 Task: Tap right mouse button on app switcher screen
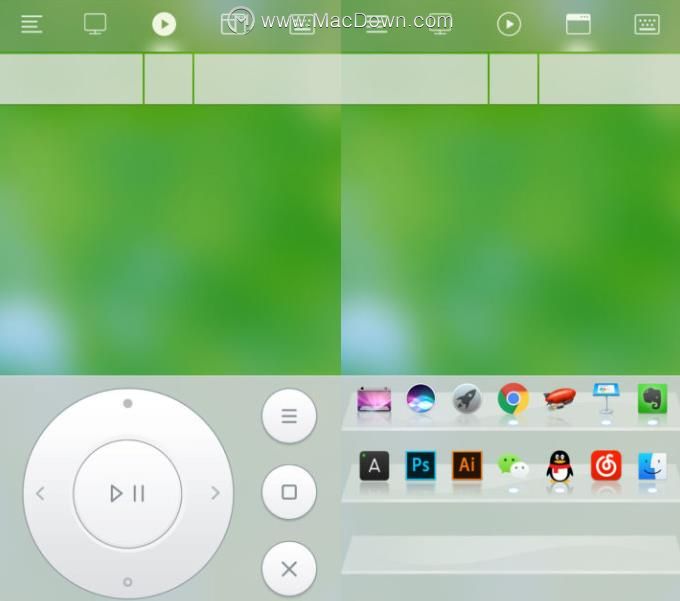609,79
